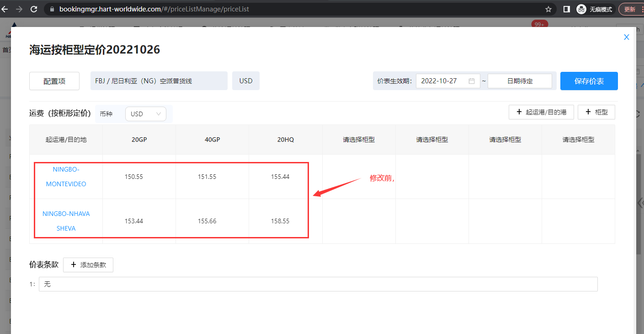The height and width of the screenshot is (334, 644).
Task: Bookmark this page with star icon
Action: [548, 9]
